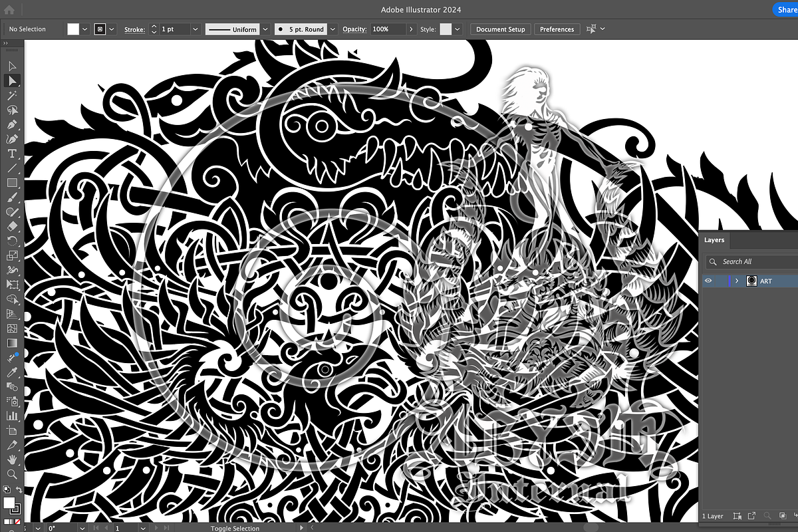Click the Document Setup button
798x532 pixels.
[x=501, y=29]
